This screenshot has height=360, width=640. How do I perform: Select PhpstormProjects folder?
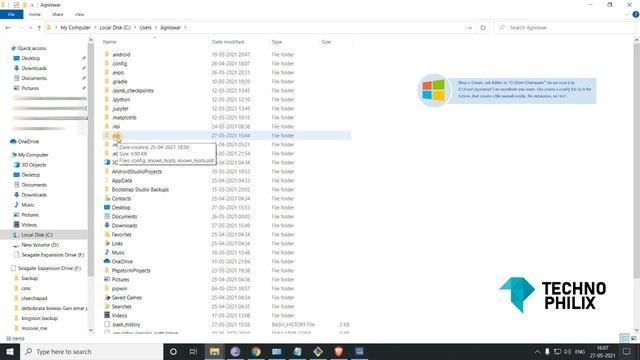point(131,271)
